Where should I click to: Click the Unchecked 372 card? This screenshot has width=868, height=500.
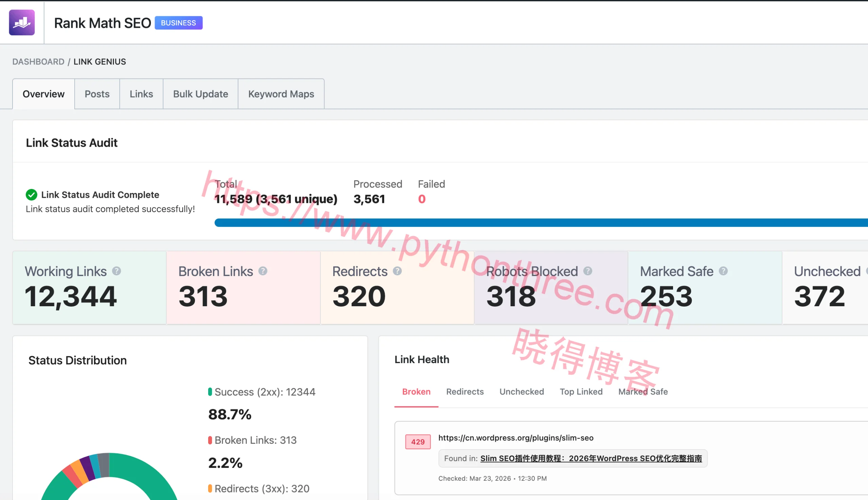[x=825, y=288]
